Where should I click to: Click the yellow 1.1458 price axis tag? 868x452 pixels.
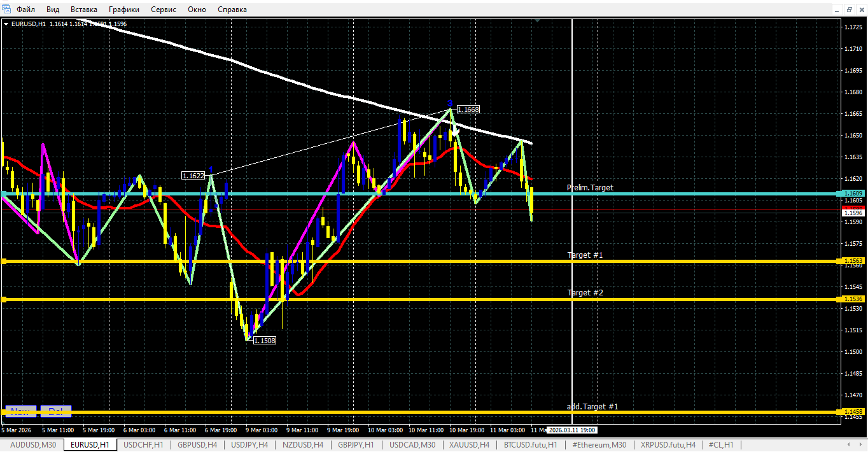point(853,412)
